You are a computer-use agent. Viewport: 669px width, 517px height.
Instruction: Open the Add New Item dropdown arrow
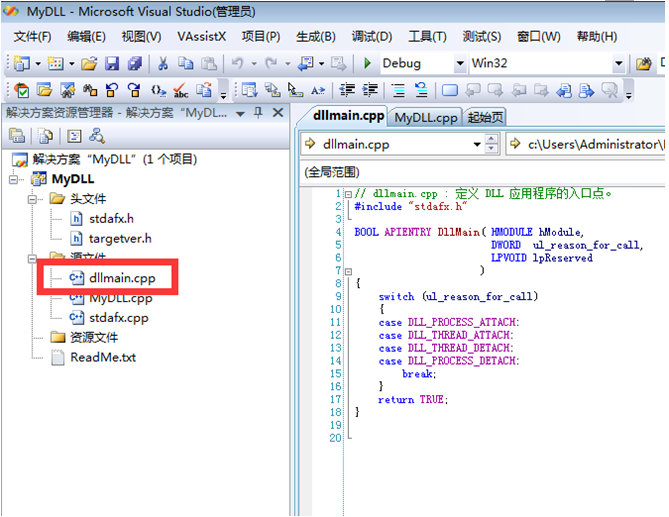(x=72, y=64)
